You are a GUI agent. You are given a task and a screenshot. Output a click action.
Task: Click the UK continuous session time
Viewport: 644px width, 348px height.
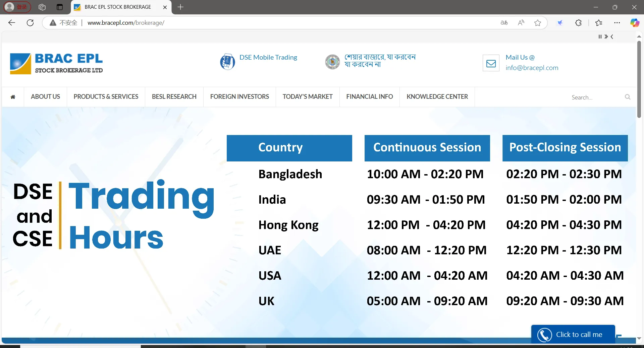click(x=427, y=301)
